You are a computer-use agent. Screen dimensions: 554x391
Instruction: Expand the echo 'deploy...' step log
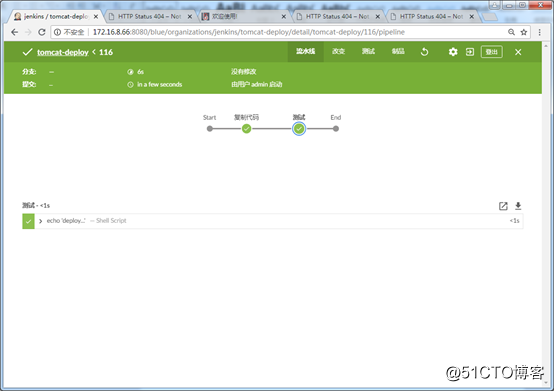point(41,221)
